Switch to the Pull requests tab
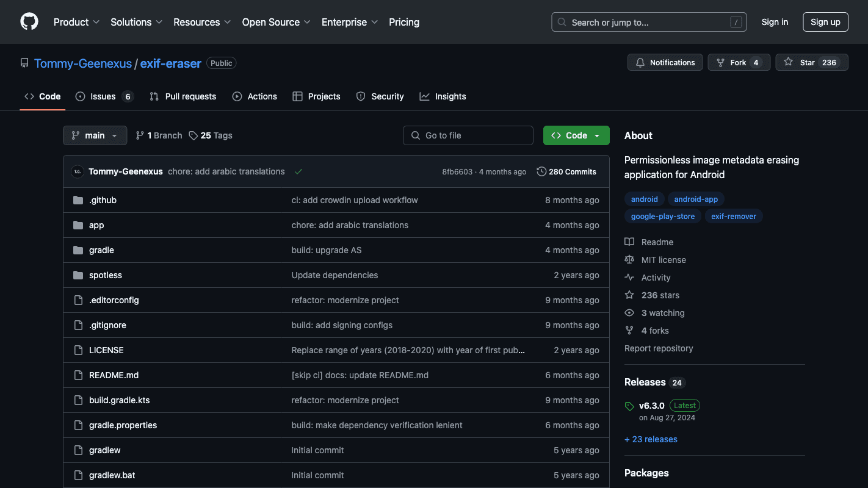Screen dimensions: 868x488 click(x=183, y=96)
